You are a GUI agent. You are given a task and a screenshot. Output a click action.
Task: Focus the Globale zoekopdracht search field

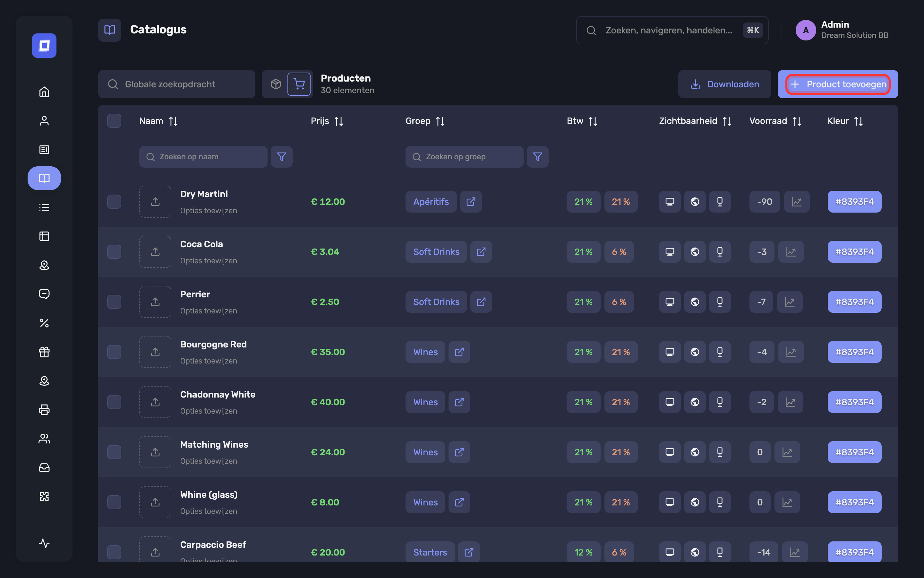pos(177,84)
